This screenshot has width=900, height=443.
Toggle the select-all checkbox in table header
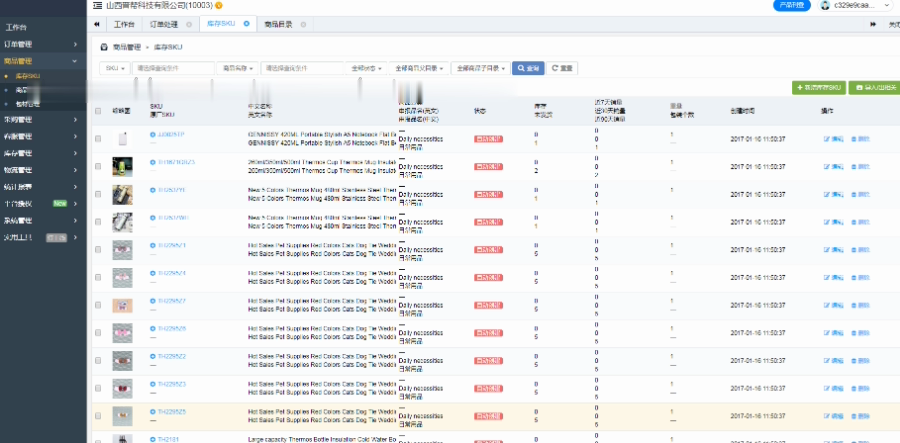(x=98, y=111)
